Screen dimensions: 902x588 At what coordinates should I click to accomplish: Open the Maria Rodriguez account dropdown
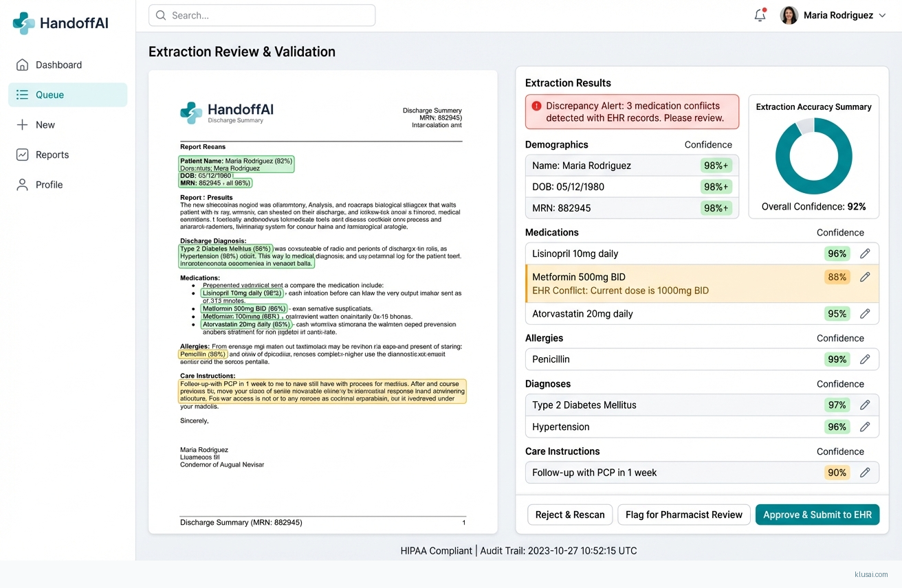tap(833, 15)
